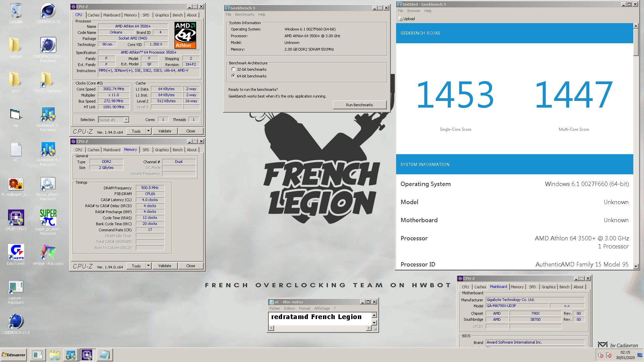
Task: Launch the hexus_pifast shortcut icon
Action: pos(48,184)
